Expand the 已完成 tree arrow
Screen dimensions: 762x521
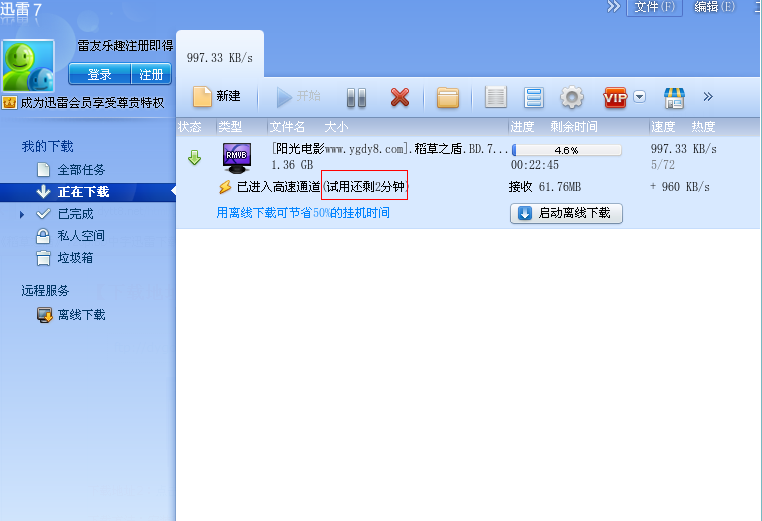pyautogui.click(x=21, y=214)
